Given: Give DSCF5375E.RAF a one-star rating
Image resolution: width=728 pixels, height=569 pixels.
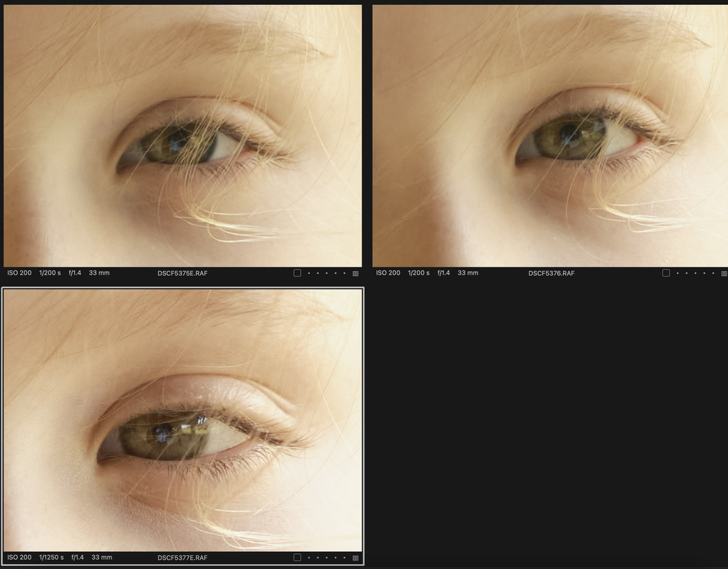Looking at the screenshot, I should pos(309,273).
